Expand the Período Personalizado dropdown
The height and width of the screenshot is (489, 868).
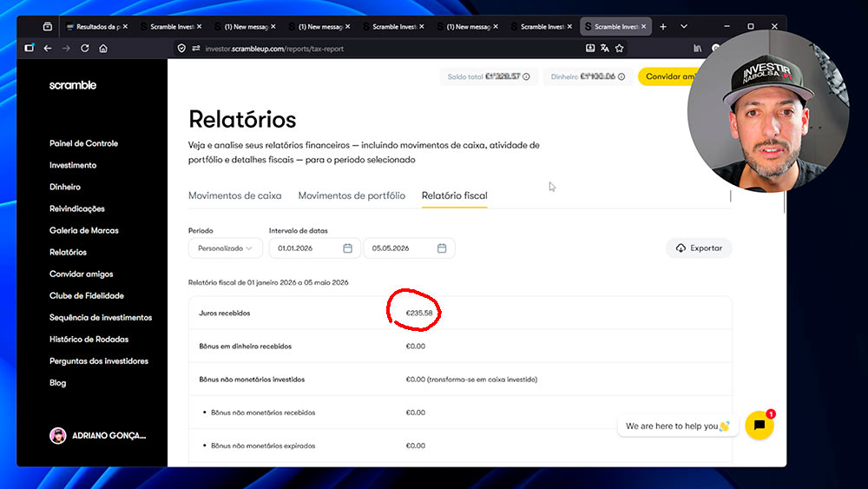pos(226,248)
